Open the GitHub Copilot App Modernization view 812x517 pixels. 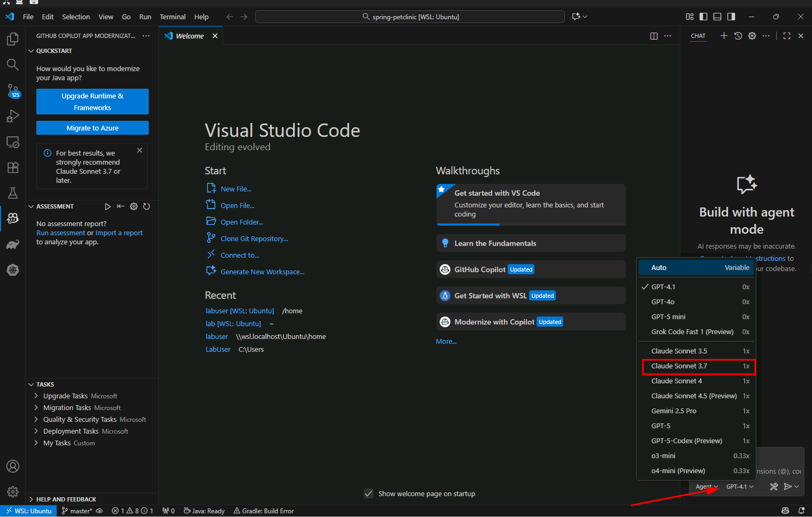[x=13, y=219]
